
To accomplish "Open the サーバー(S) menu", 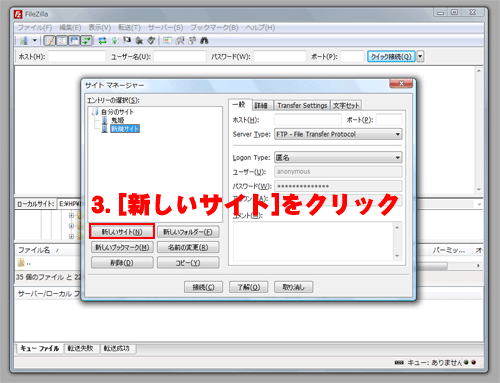I will click(x=165, y=27).
